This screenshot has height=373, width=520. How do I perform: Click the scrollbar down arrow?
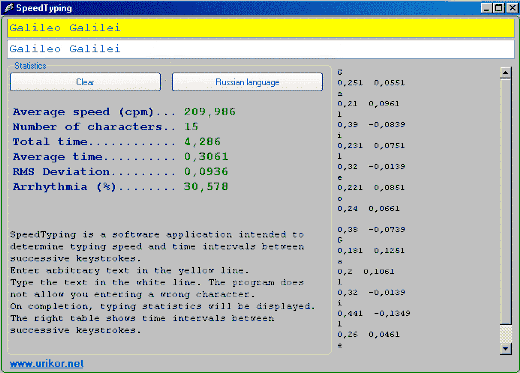coord(506,349)
